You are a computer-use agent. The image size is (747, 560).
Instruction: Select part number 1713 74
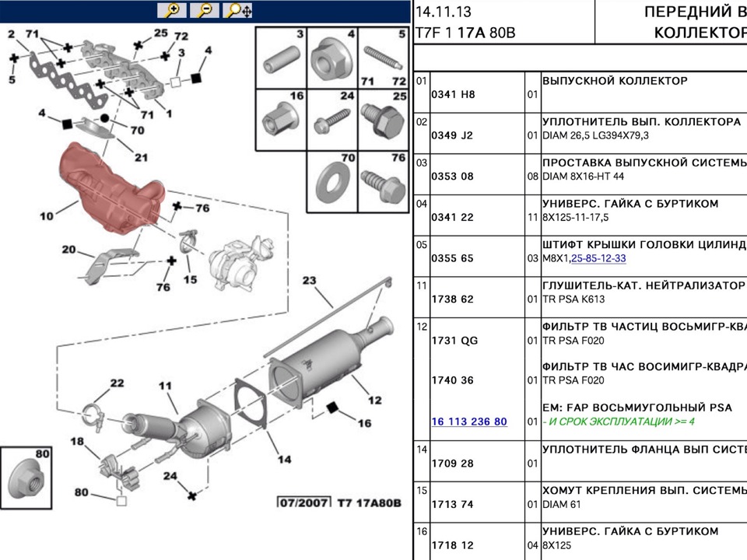point(453,504)
